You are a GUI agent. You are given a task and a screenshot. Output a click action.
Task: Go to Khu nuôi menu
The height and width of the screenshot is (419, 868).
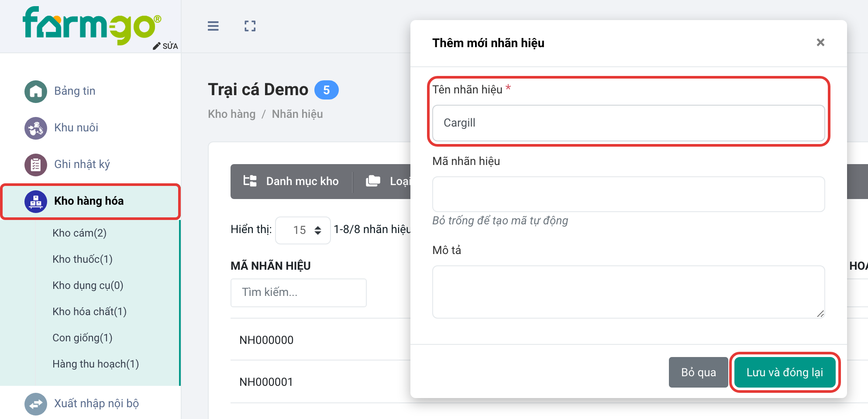tap(76, 128)
